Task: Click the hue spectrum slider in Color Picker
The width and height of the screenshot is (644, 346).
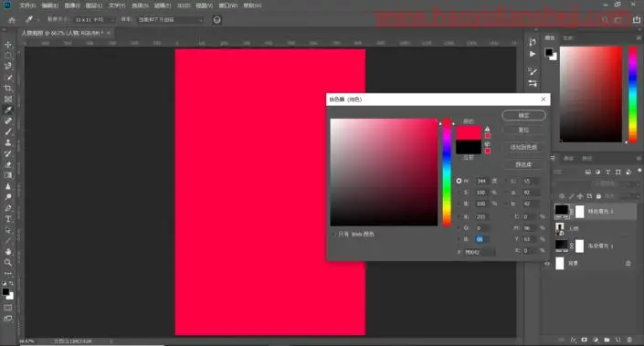Action: click(447, 172)
